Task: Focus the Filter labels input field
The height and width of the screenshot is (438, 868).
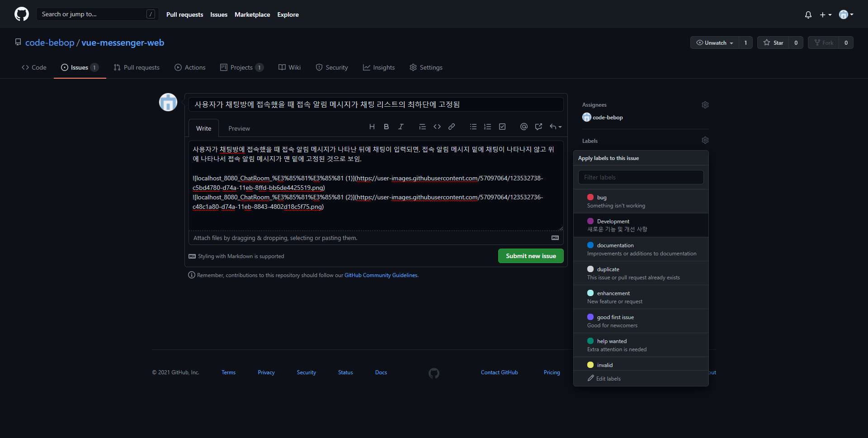Action: click(x=641, y=177)
